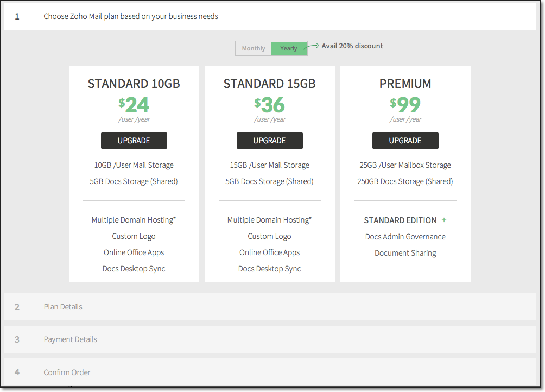Image resolution: width=545 pixels, height=392 pixels.
Task: Click the Avail 20% discount label
Action: pos(352,46)
